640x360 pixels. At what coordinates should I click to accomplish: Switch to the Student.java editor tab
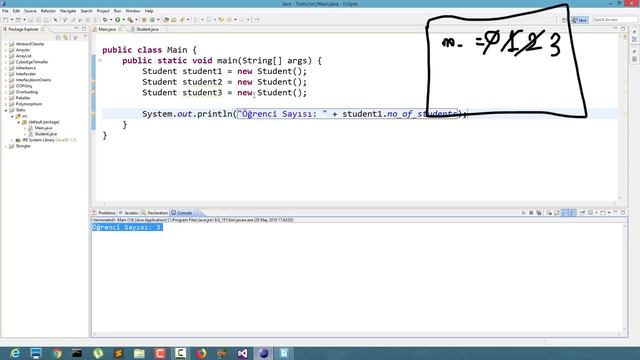coord(147,29)
